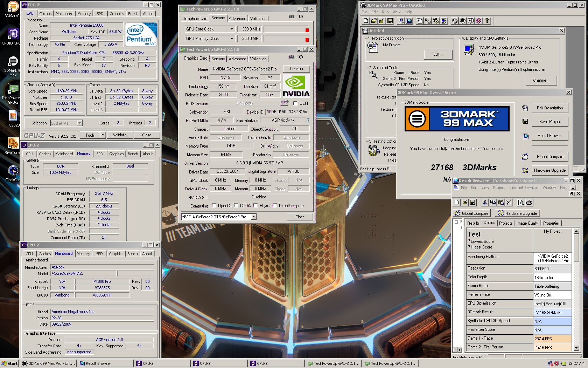Click yellow question mark help icon

[x=487, y=21]
